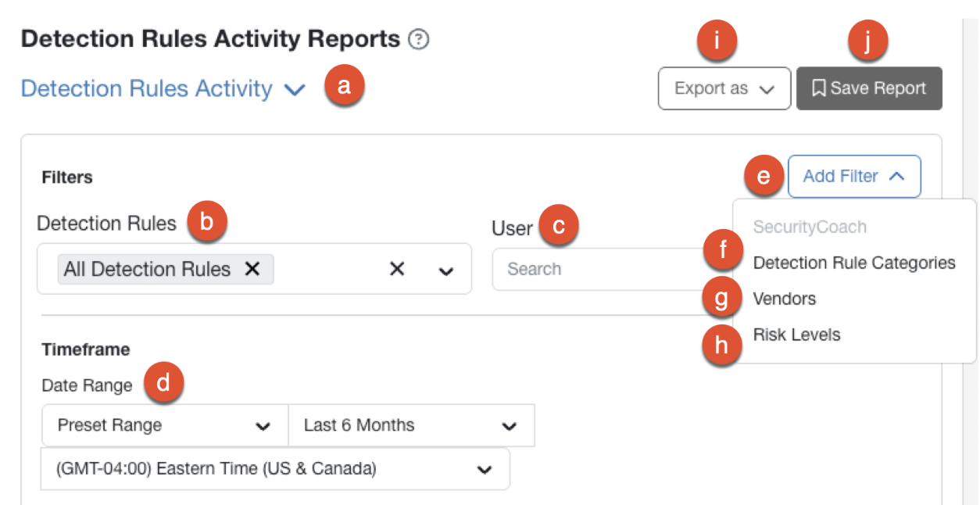Viewport: 980px width, 505px height.
Task: Open the Export as dropdown
Action: 723,88
